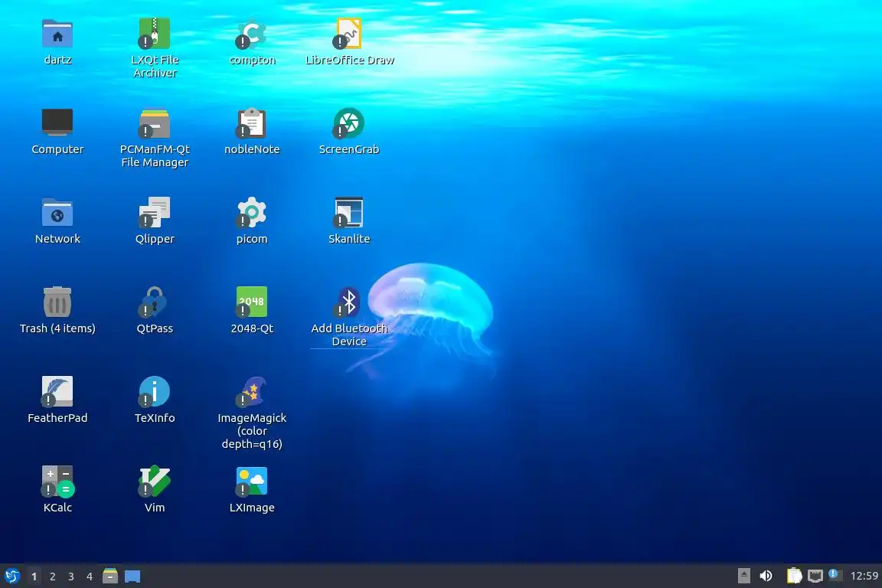Click the 12:59 panel clock
This screenshot has height=588, width=882.
click(864, 576)
